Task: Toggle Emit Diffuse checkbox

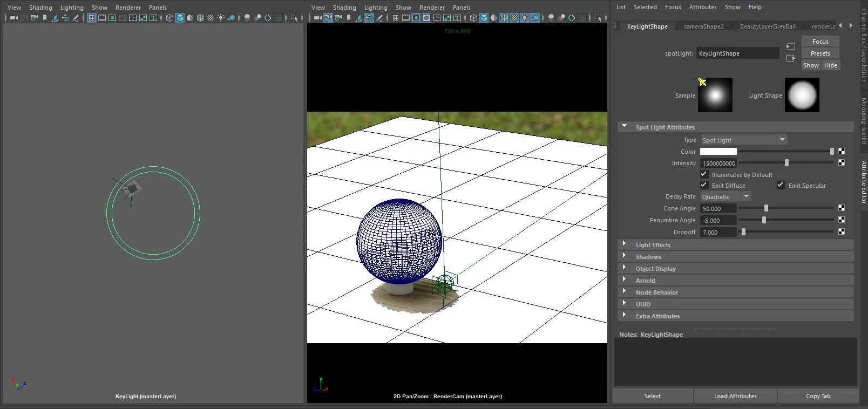Action: coord(704,185)
